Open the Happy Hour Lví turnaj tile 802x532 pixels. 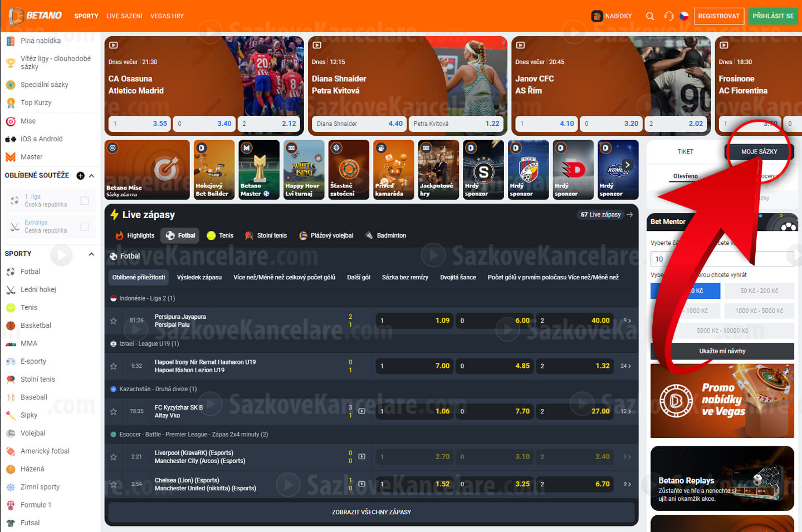click(x=304, y=169)
